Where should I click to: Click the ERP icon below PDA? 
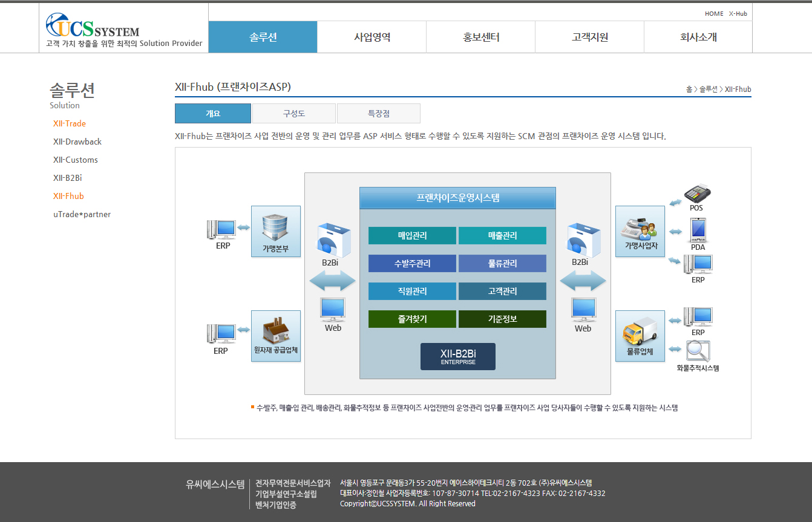click(x=698, y=264)
